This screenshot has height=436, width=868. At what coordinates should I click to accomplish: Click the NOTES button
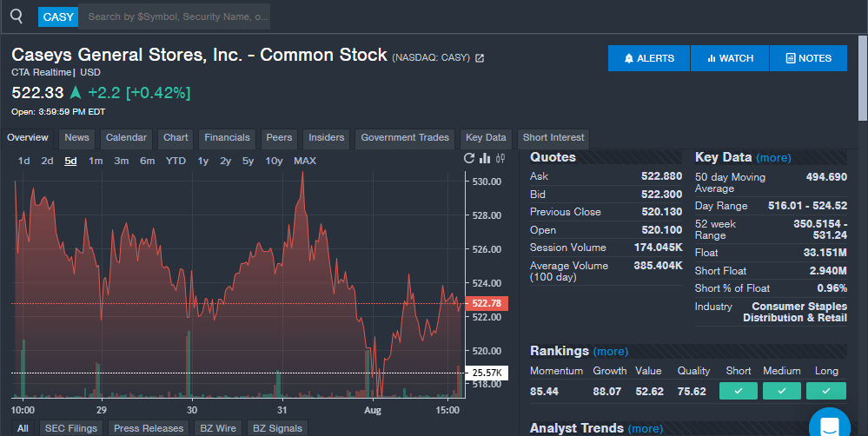[x=808, y=58]
